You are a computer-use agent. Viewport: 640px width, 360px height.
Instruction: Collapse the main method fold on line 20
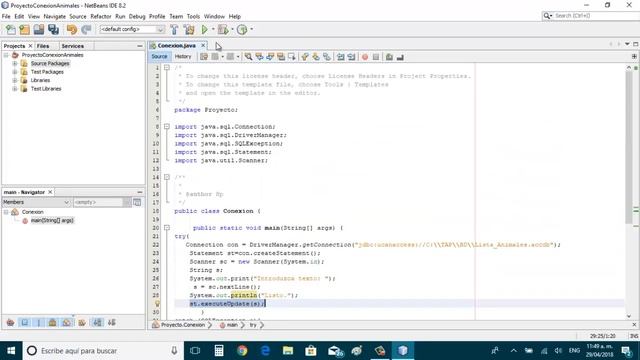(x=167, y=228)
